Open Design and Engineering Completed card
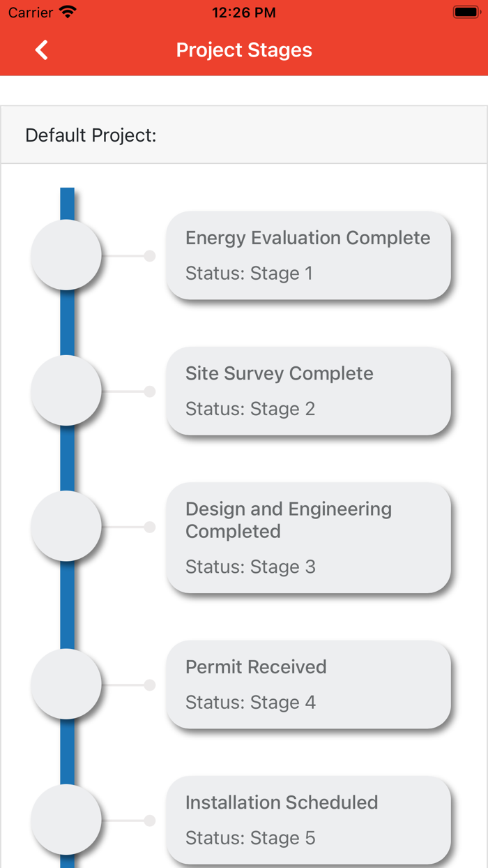 [x=308, y=537]
